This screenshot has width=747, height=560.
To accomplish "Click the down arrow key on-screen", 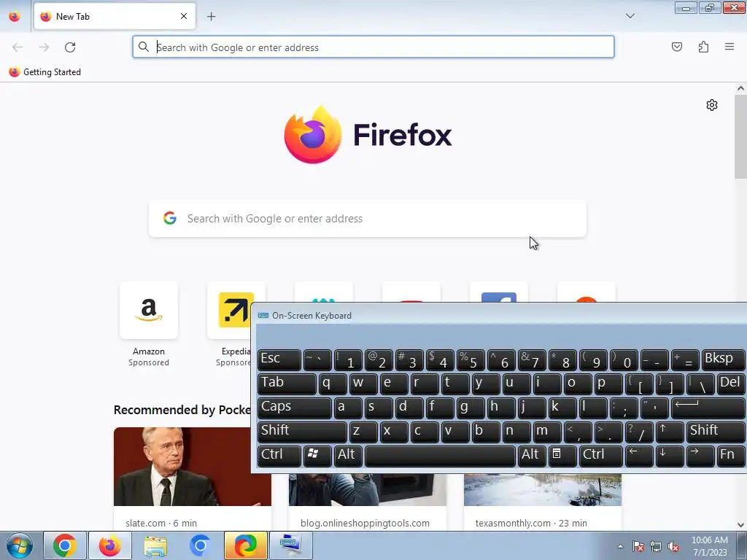I will point(670,456).
